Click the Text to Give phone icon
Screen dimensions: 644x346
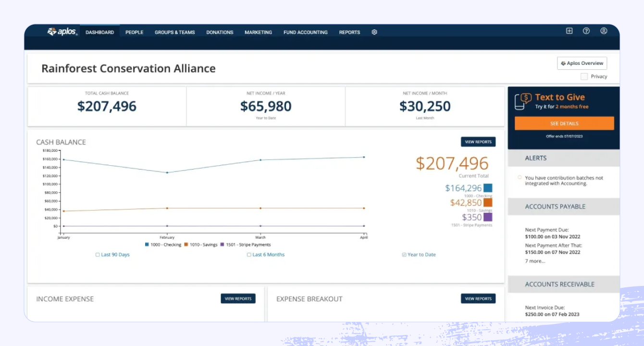tap(523, 101)
